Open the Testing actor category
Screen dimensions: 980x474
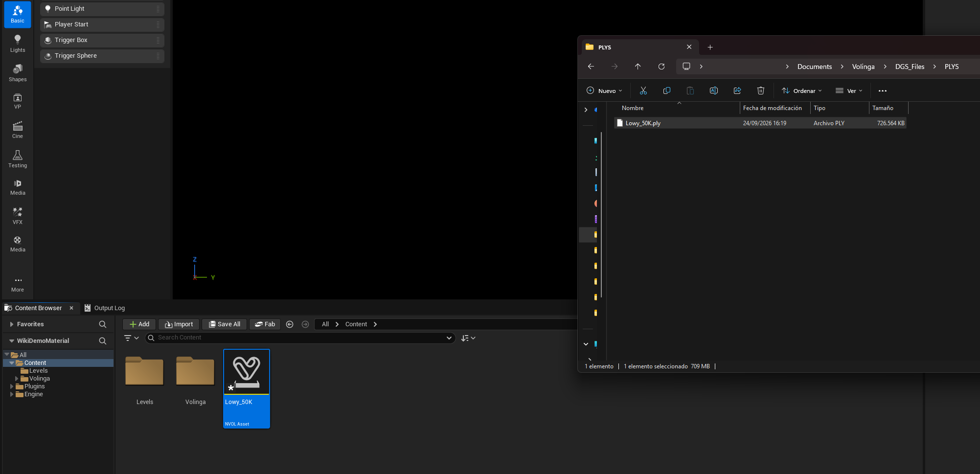(x=18, y=159)
